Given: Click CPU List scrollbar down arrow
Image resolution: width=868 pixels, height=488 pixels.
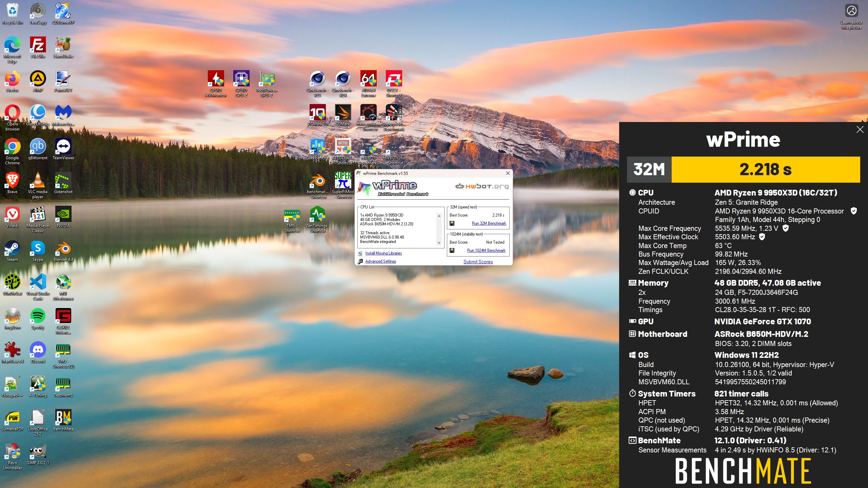Looking at the screenshot, I should 439,243.
